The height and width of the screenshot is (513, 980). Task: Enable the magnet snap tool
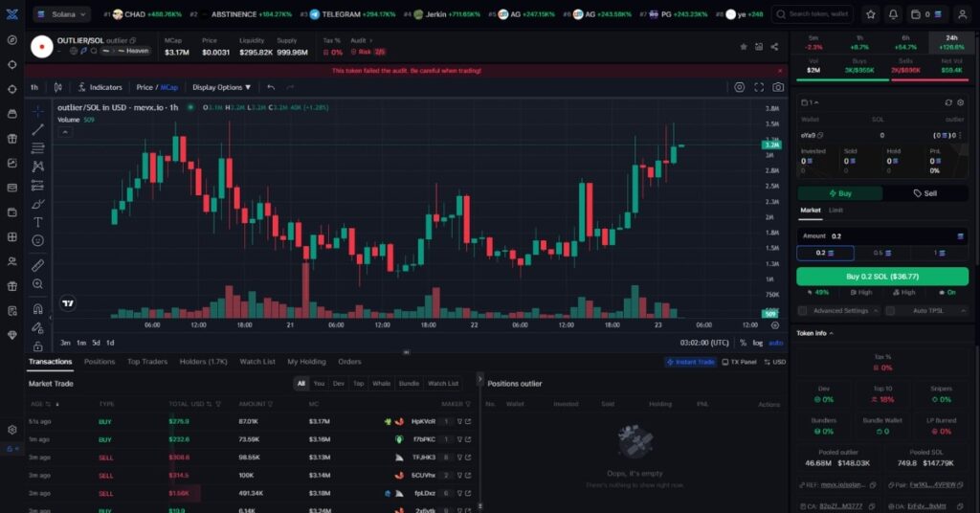(x=38, y=309)
